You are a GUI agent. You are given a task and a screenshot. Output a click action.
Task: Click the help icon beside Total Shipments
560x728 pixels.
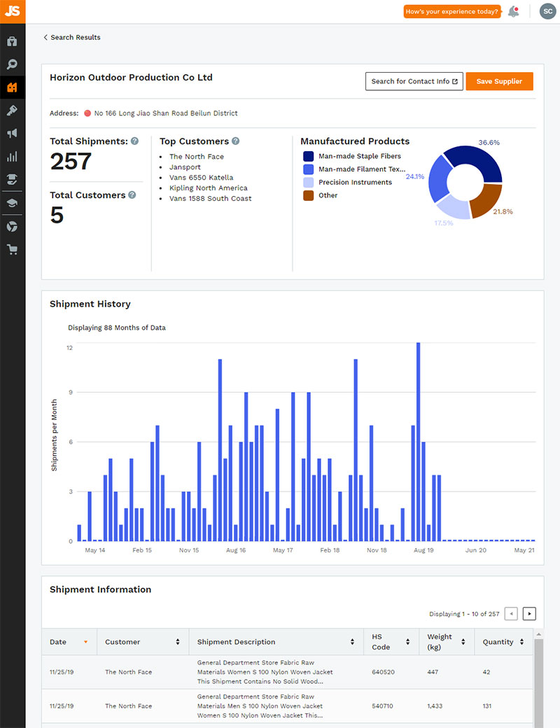click(x=134, y=141)
